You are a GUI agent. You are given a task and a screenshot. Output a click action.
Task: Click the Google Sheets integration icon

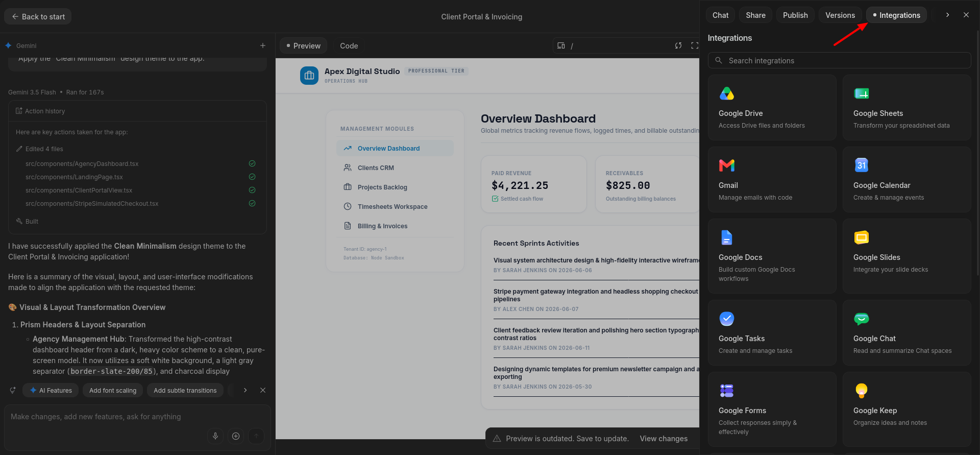pyautogui.click(x=861, y=93)
